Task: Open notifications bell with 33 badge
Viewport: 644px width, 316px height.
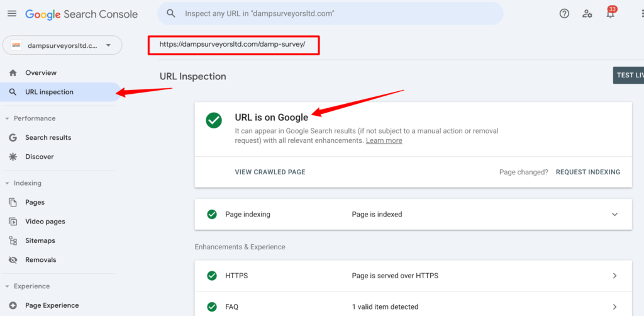Action: (x=611, y=13)
